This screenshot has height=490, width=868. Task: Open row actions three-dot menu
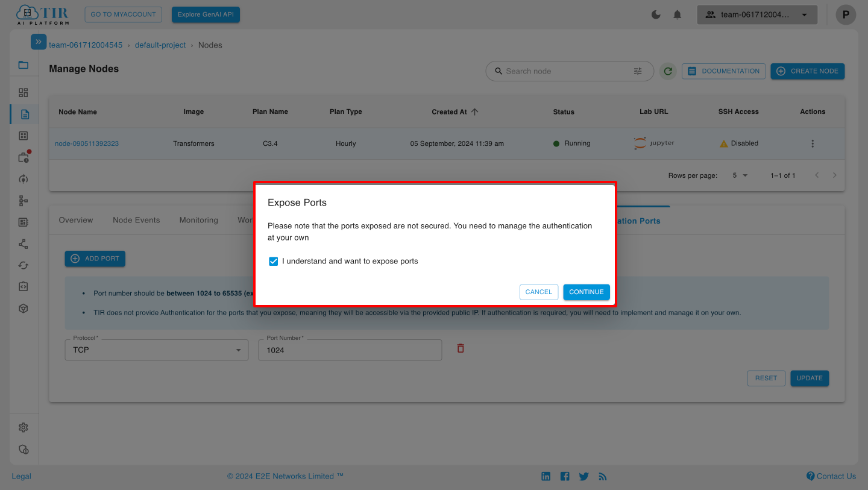pyautogui.click(x=813, y=143)
